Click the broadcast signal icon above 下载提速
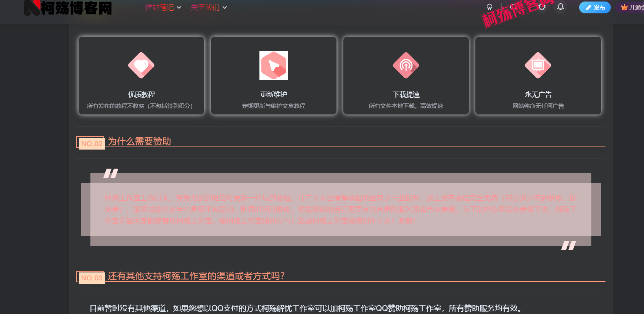This screenshot has height=314, width=644. (x=406, y=65)
